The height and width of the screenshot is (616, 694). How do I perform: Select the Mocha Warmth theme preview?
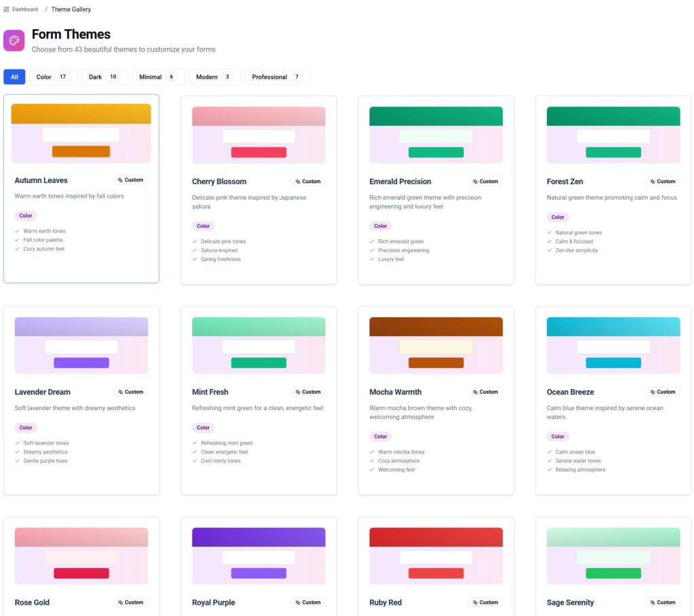point(436,345)
